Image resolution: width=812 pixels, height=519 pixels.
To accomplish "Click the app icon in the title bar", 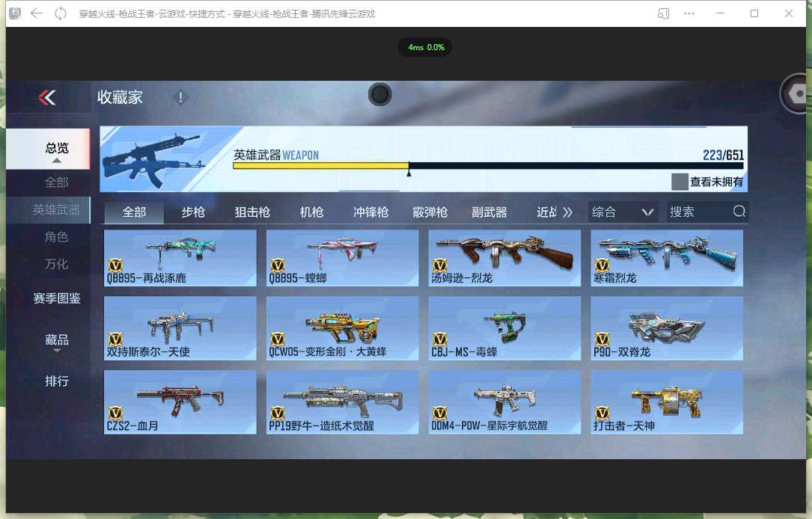I will [15, 13].
